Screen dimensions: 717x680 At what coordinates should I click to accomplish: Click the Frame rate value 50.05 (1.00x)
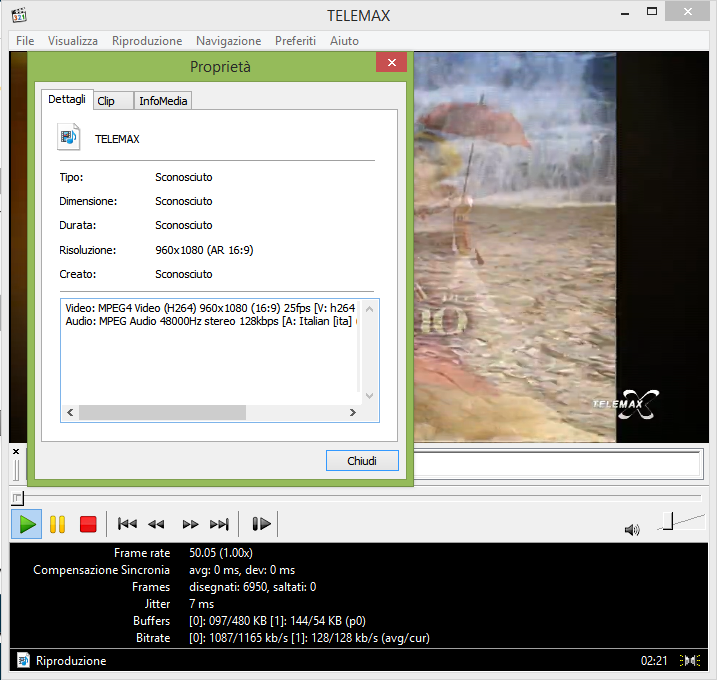pos(221,553)
